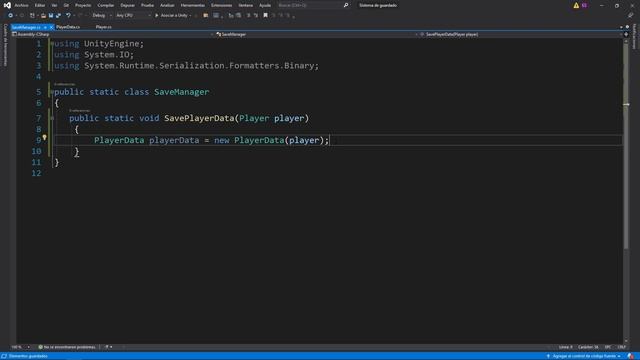
Task: Click the Attach to Unity play icon
Action: click(x=157, y=16)
